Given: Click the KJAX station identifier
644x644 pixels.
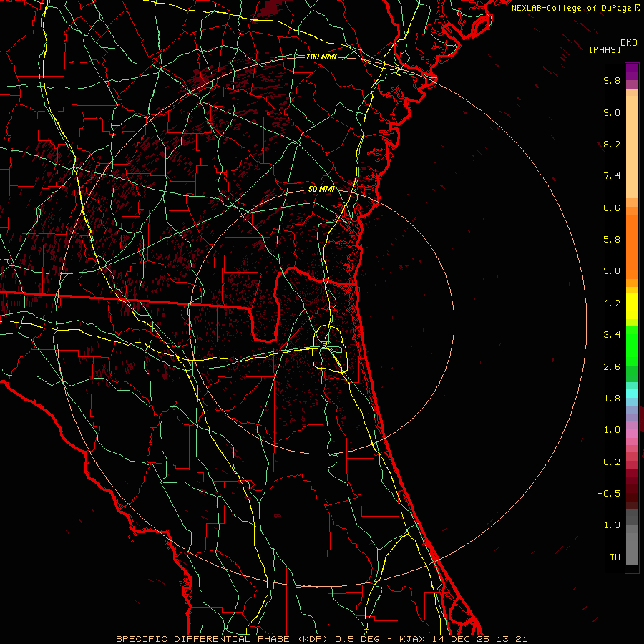Looking at the screenshot, I should tap(414, 639).
